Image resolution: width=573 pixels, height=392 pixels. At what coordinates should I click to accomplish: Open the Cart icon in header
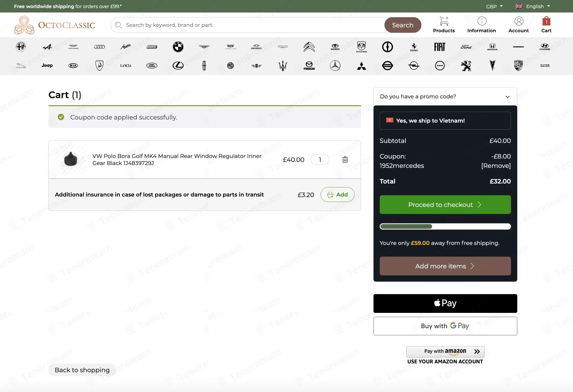(x=546, y=25)
